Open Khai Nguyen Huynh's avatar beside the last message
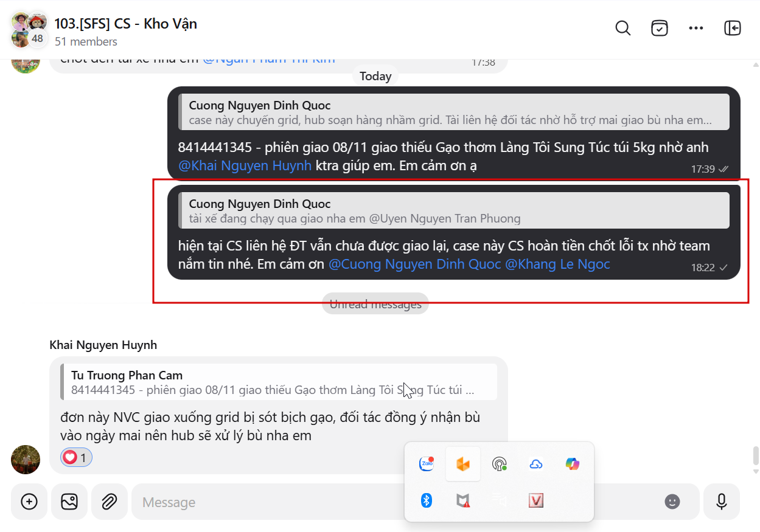The image size is (760, 532). (x=26, y=460)
